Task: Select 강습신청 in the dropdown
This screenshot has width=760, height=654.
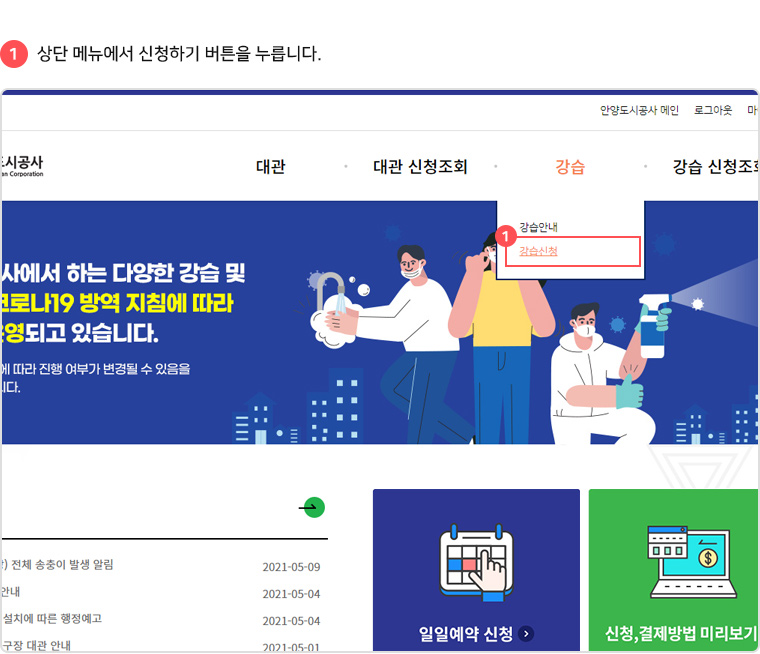Action: click(x=538, y=251)
